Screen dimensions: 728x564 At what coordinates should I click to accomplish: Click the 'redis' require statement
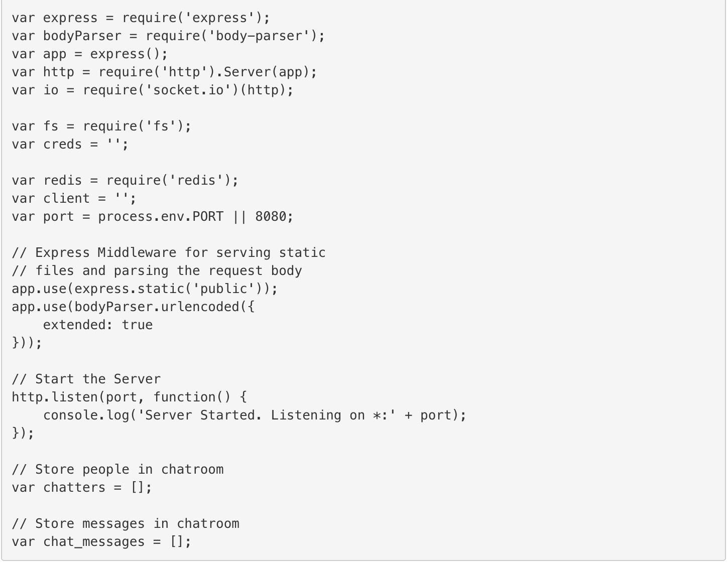coord(125,181)
